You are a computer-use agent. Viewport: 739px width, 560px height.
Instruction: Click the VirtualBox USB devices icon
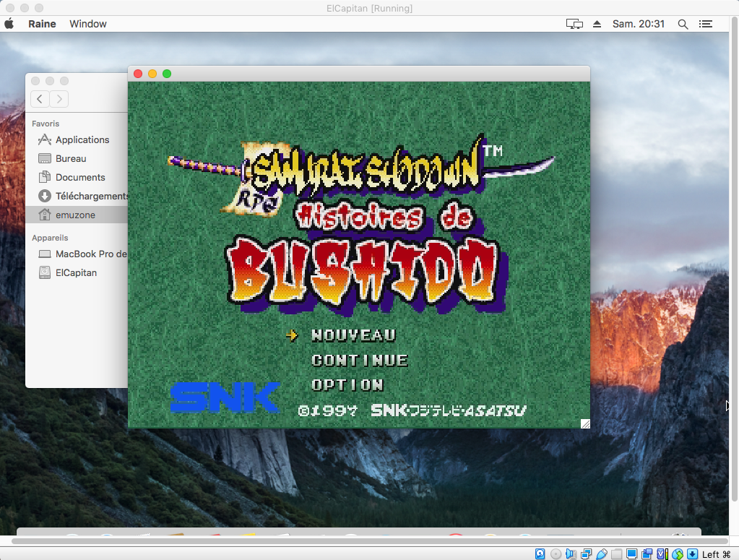(x=601, y=554)
